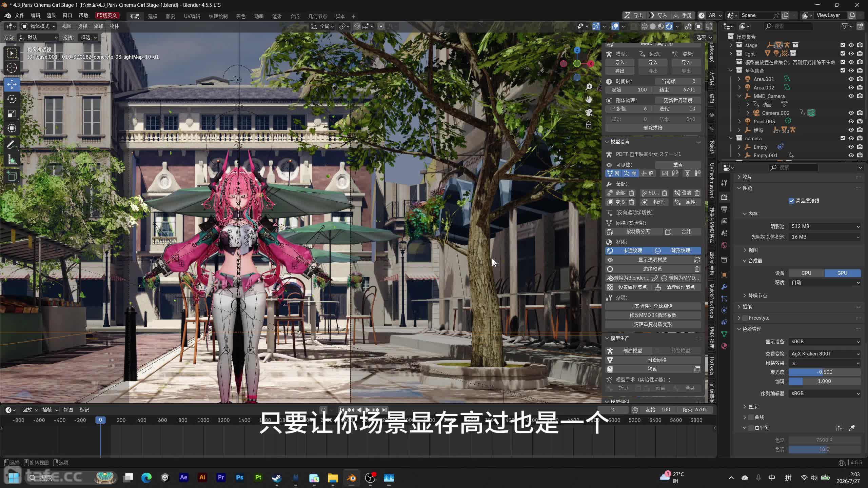868x488 pixels.
Task: Open the 查看变换 AgX Kraken 800T dropdown
Action: point(825,354)
